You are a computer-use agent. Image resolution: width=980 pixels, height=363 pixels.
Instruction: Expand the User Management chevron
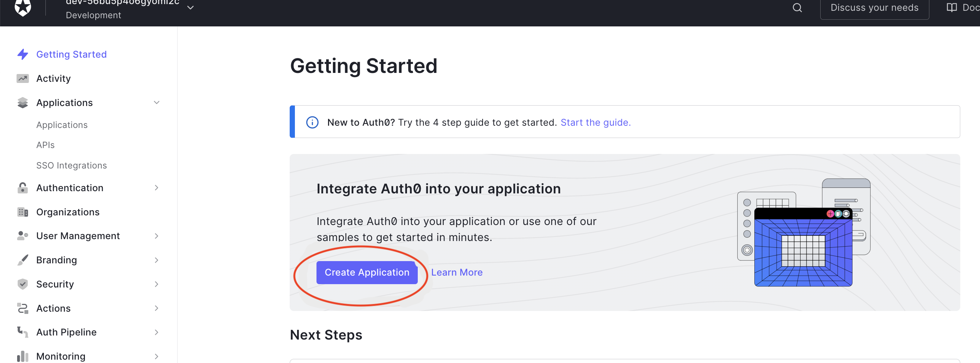point(156,236)
